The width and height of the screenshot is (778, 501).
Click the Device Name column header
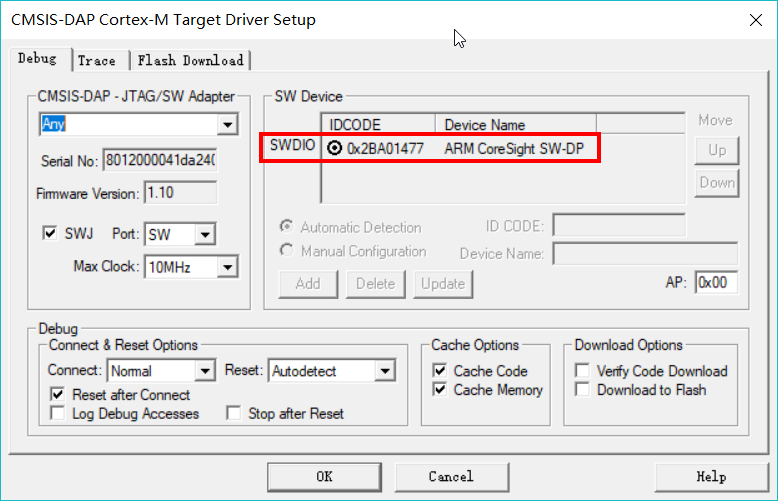click(x=516, y=124)
